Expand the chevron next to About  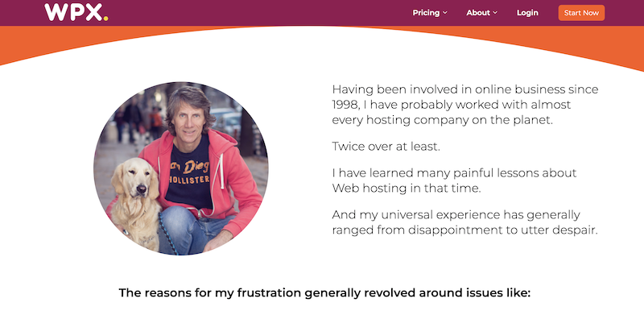[495, 13]
